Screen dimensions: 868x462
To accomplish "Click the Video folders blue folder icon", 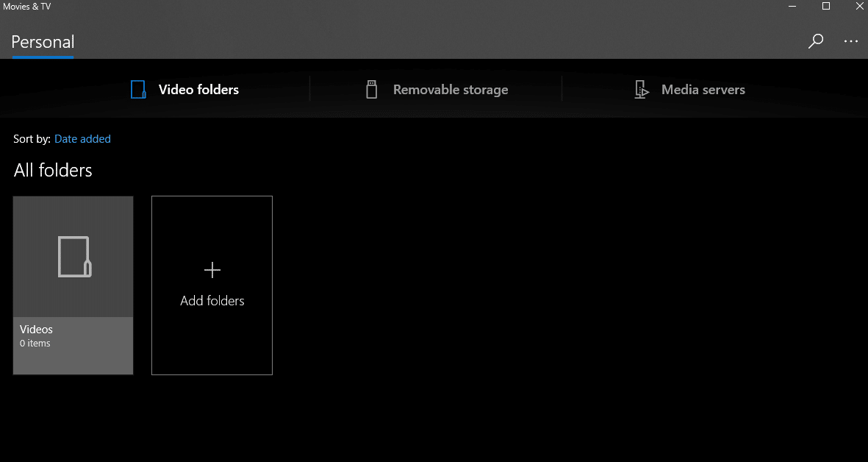I will (138, 90).
